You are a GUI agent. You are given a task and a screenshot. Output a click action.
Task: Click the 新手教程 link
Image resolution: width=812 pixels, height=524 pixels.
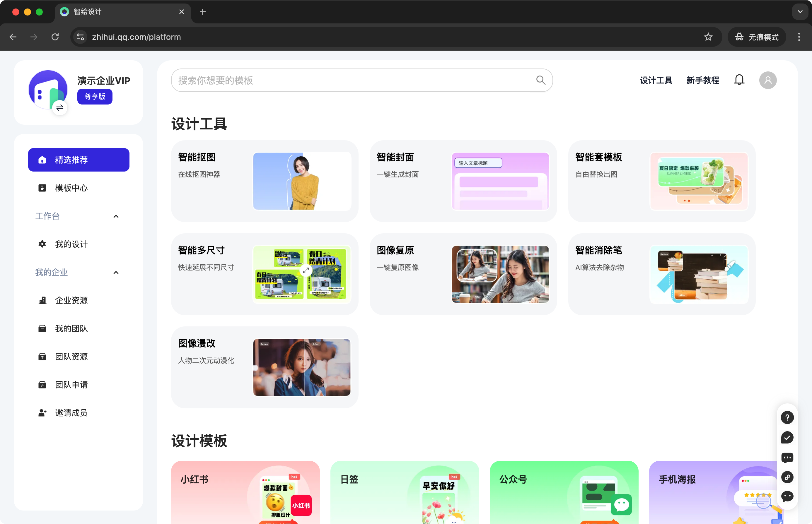click(x=702, y=80)
